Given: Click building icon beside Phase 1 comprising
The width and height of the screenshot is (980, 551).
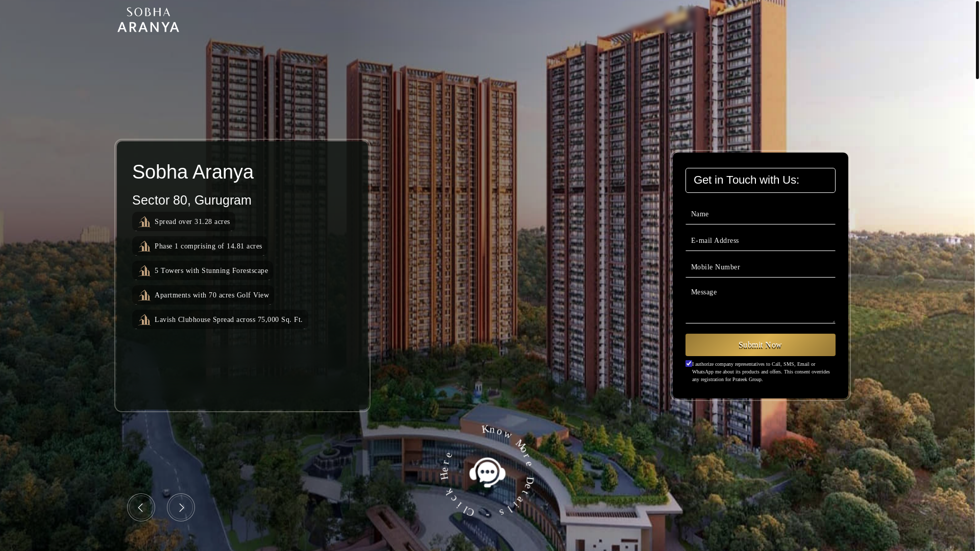Looking at the screenshot, I should tap(145, 246).
